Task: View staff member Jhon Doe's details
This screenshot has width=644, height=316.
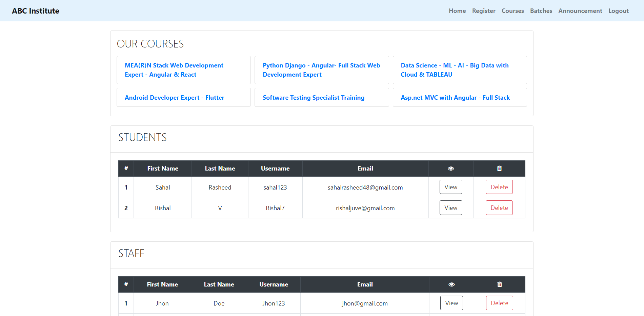Action: 451,303
